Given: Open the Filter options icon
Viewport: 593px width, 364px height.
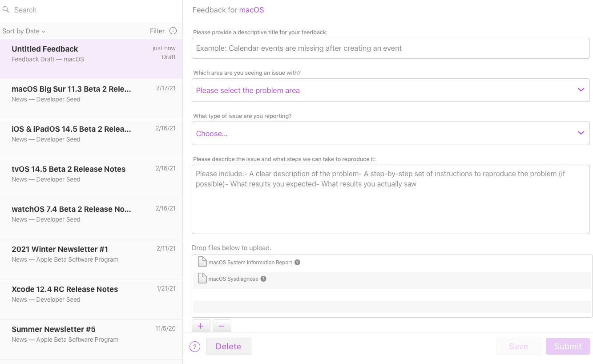Looking at the screenshot, I should click(x=173, y=31).
